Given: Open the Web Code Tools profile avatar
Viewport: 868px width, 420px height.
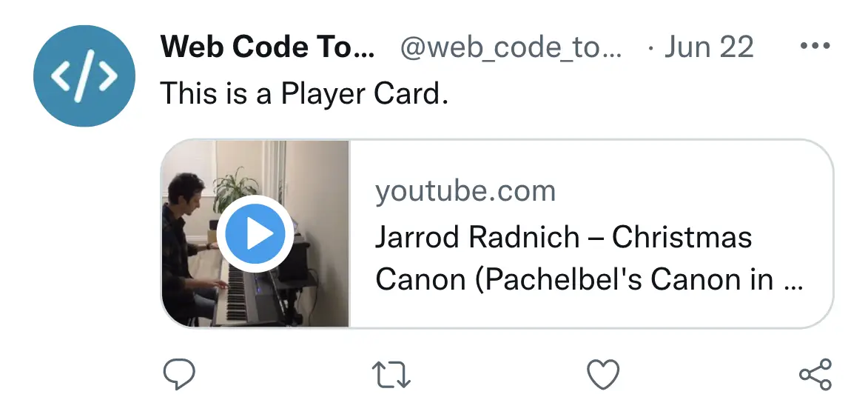Looking at the screenshot, I should click(84, 76).
